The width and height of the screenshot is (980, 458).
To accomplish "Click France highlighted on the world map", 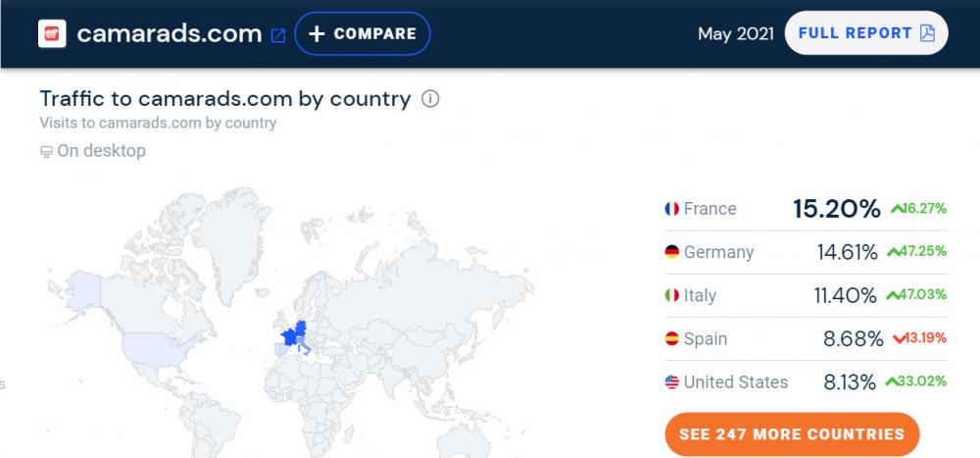I will [290, 335].
